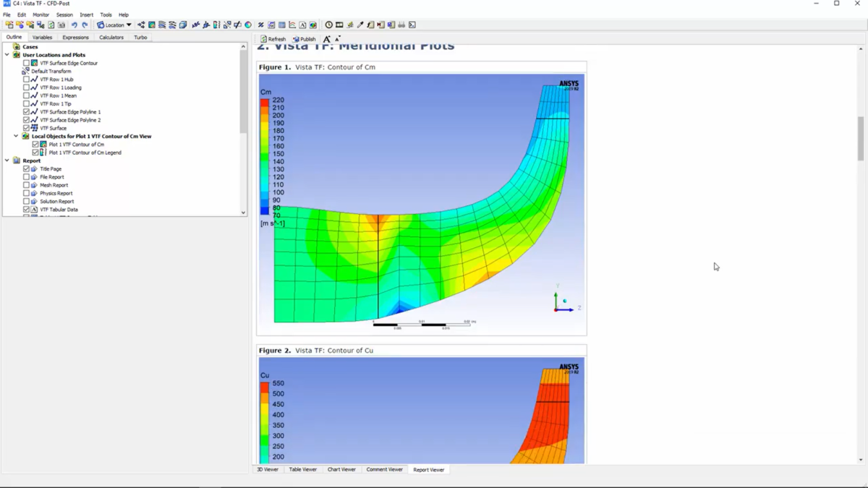Image resolution: width=868 pixels, height=488 pixels.
Task: Uncheck Plot 1 VTF Contour of Cm Legend
Action: 35,153
